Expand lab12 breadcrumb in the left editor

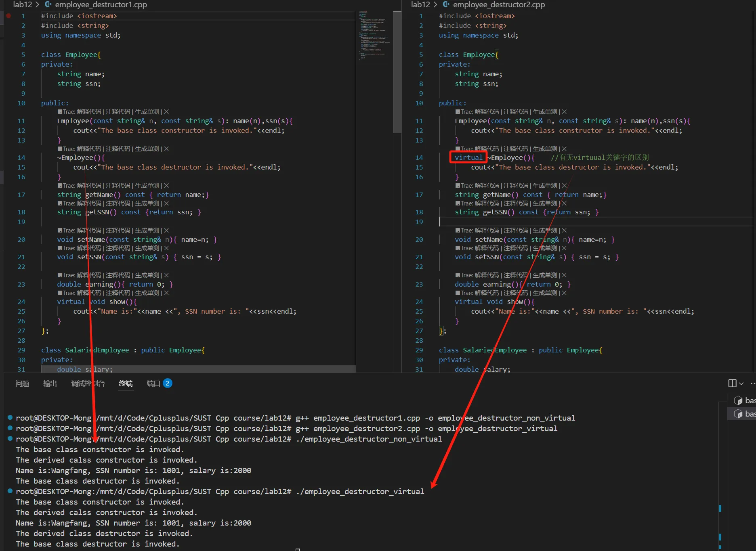pos(22,4)
